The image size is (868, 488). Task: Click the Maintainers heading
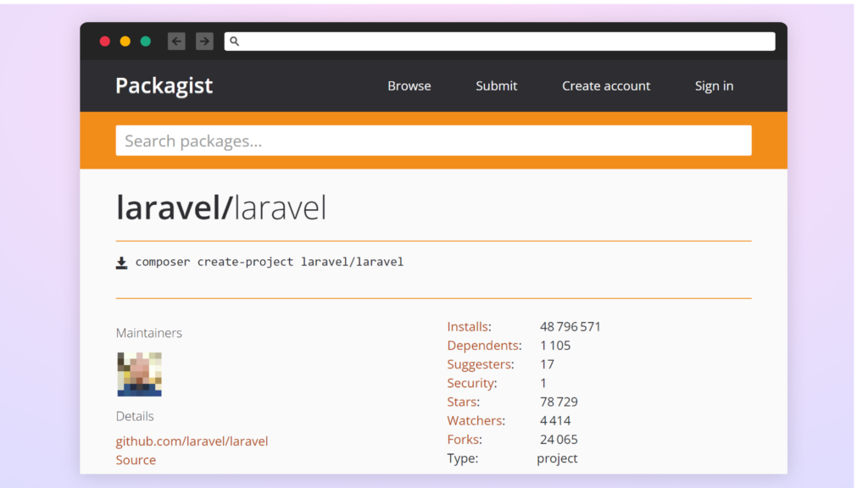(x=149, y=332)
